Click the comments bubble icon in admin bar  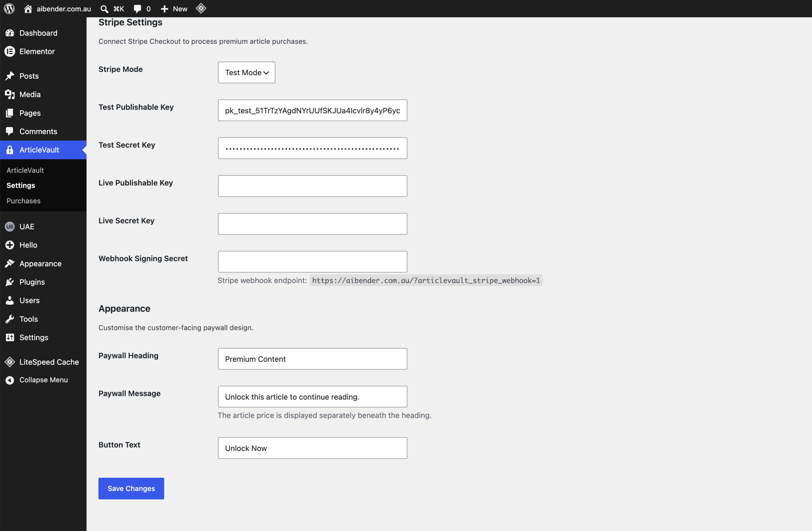137,9
